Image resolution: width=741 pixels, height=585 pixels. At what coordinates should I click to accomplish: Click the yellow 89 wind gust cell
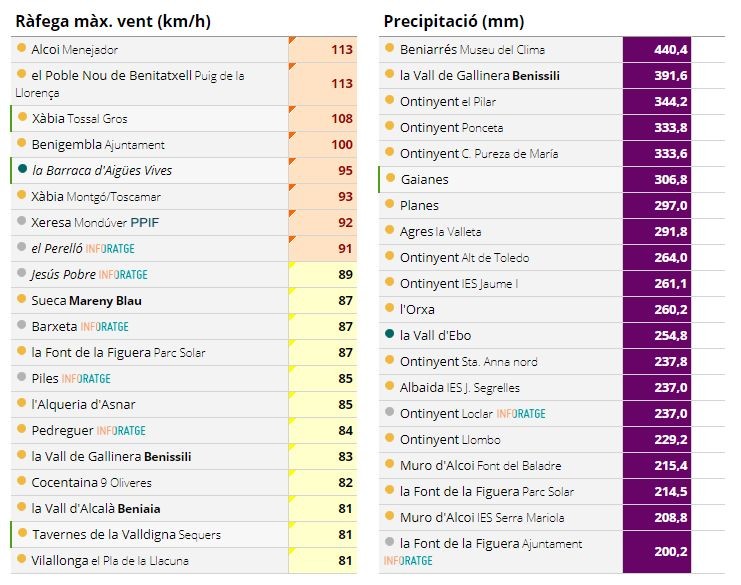click(x=323, y=275)
